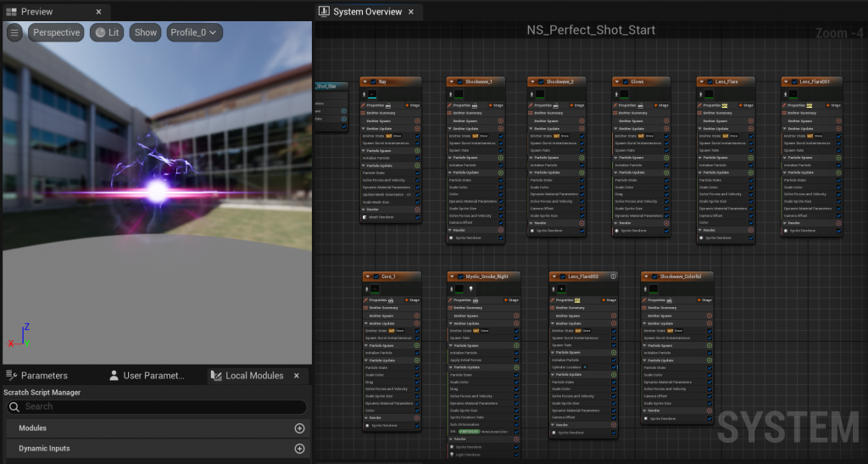Open the viewport hamburger options menu
Image resolution: width=868 pixels, height=464 pixels.
(x=14, y=32)
